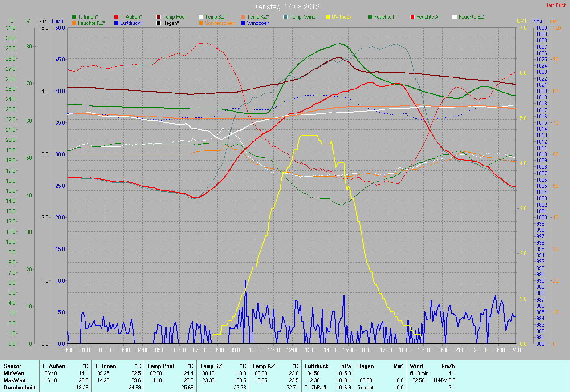570x392 pixels.
Task: Click the red T. Außen legend square
Action: click(x=116, y=17)
